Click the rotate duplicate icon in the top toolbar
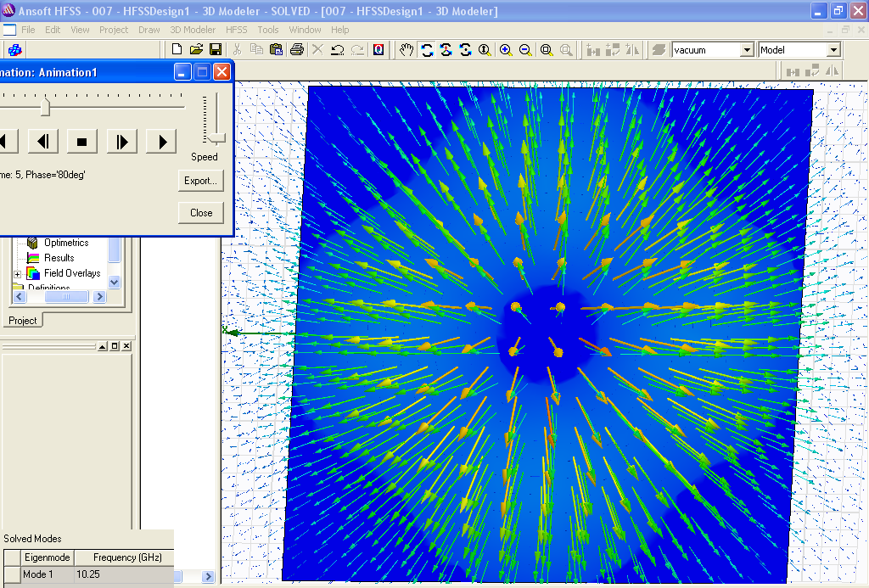 pyautogui.click(x=613, y=50)
